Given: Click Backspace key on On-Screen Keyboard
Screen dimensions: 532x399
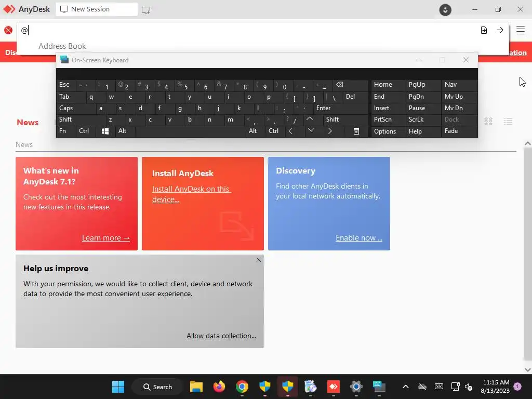Looking at the screenshot, I should pyautogui.click(x=350, y=85).
